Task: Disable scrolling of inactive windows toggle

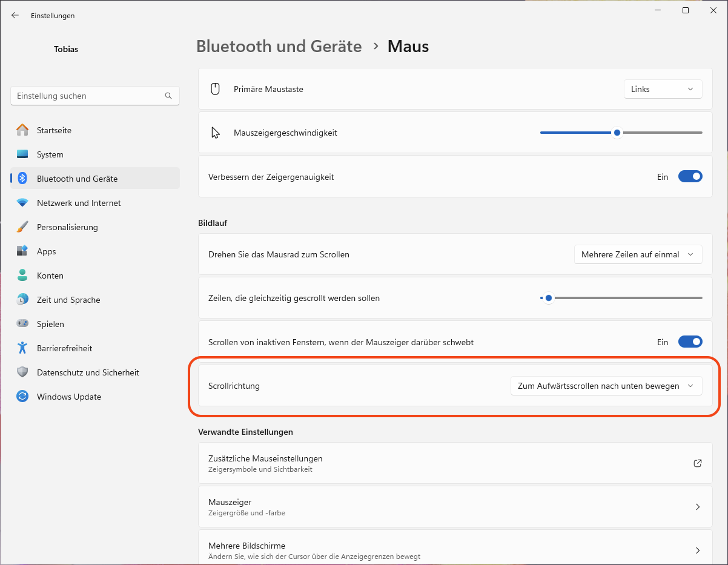Action: pos(690,342)
